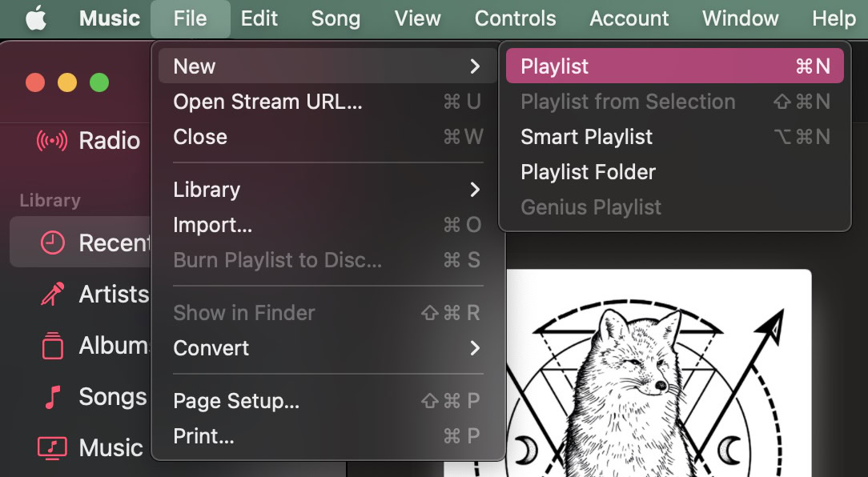Click the Recently Added clock icon
The width and height of the screenshot is (868, 477).
[52, 243]
